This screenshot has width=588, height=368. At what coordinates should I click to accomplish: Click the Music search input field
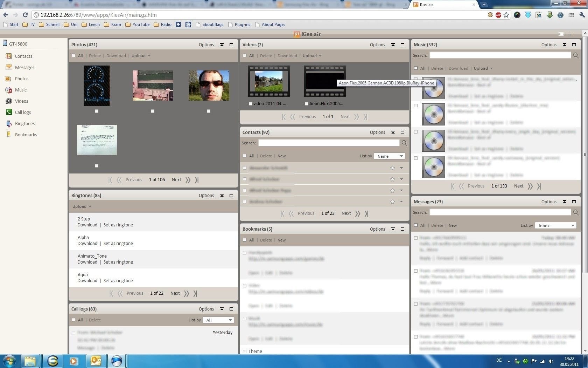pyautogui.click(x=500, y=55)
